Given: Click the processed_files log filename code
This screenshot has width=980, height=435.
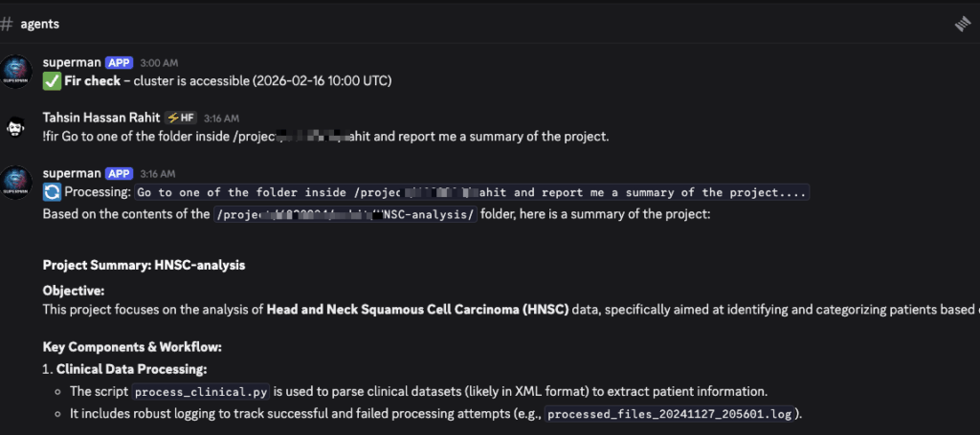Looking at the screenshot, I should pyautogui.click(x=669, y=414).
